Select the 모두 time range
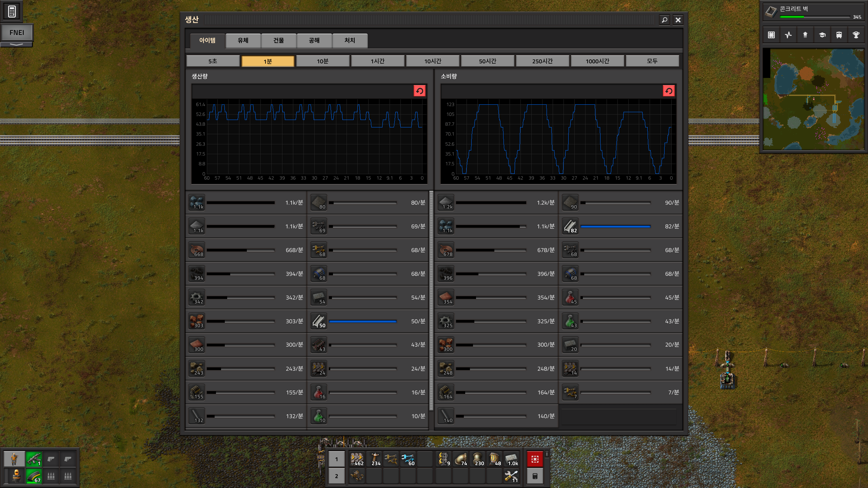Screen dimensions: 868x488 652,61
